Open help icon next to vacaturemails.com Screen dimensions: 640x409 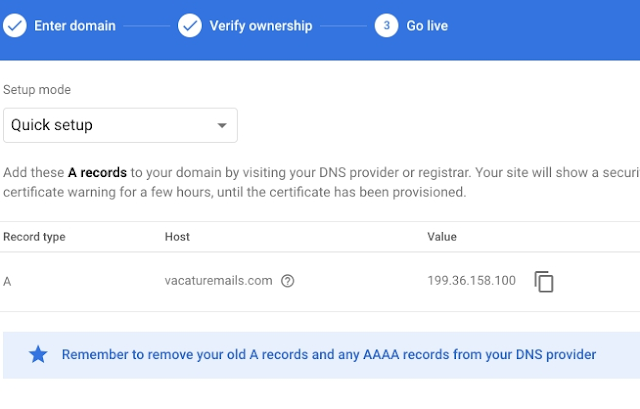point(288,281)
